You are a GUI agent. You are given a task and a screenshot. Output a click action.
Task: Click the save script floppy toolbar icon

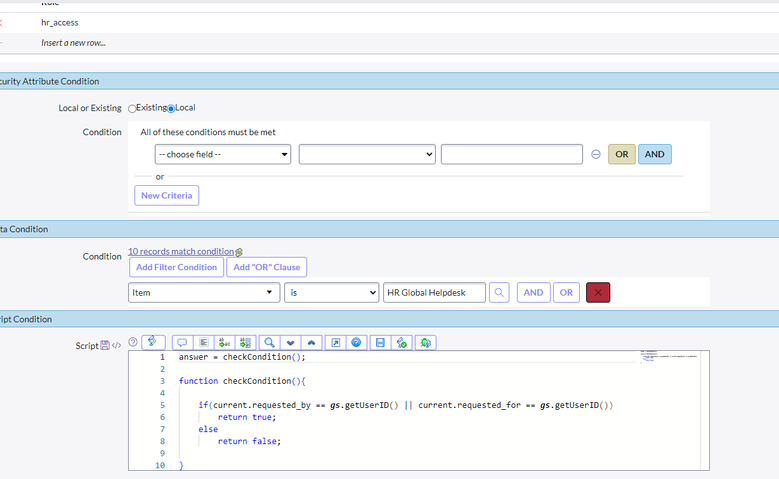tap(381, 342)
